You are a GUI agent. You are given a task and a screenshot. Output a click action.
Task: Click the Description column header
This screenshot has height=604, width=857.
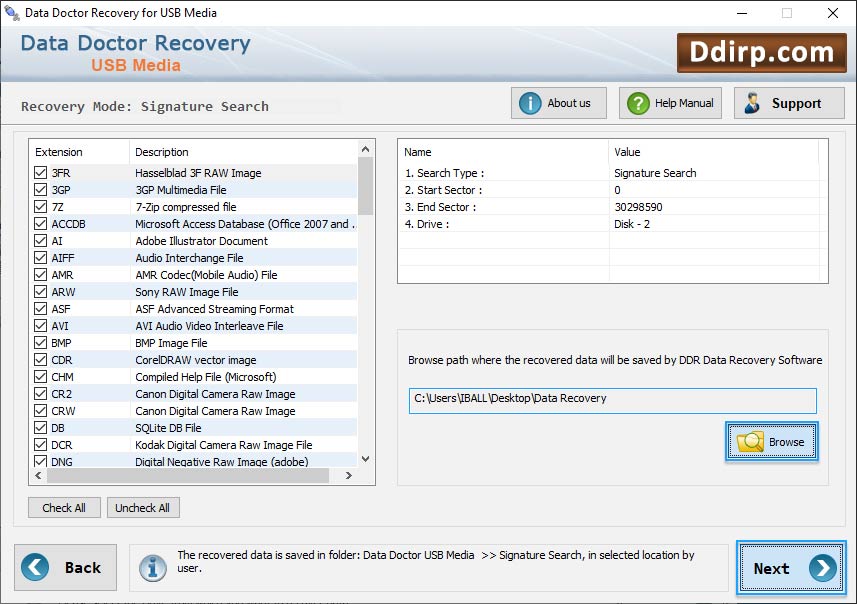[x=244, y=152]
